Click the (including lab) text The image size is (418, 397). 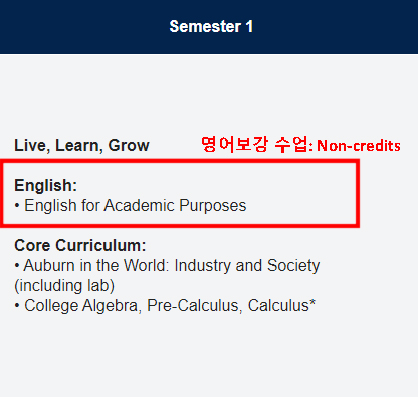point(64,286)
